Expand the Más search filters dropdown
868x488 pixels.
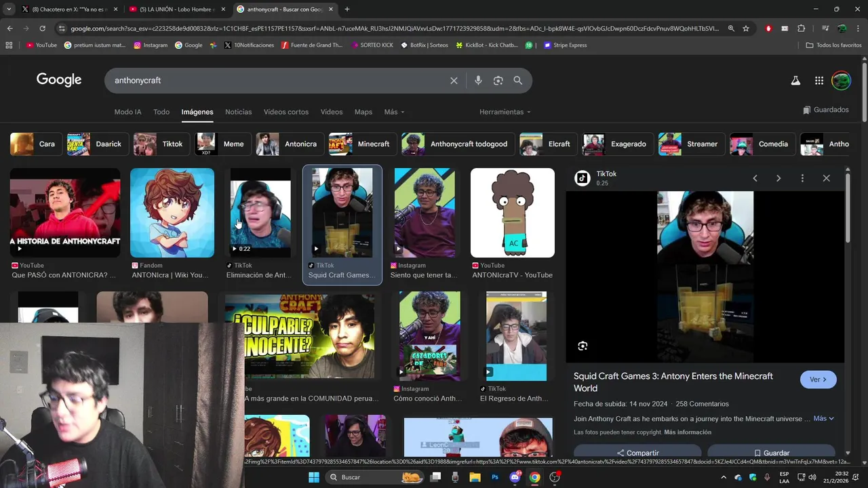394,112
